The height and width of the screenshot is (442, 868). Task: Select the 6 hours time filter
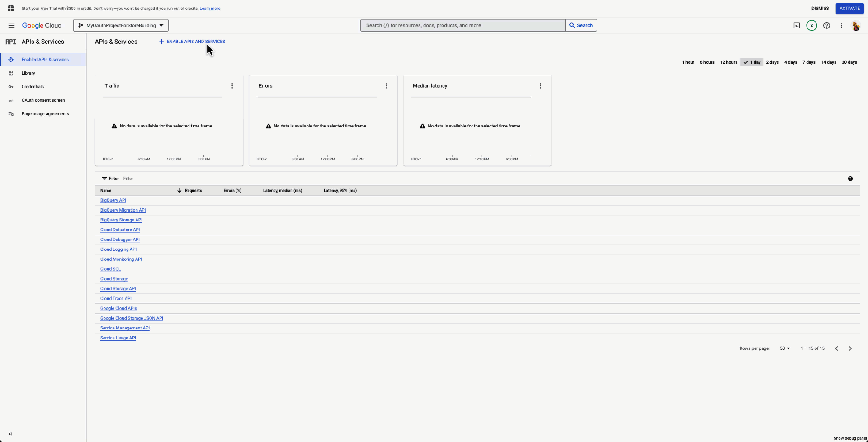(x=707, y=62)
